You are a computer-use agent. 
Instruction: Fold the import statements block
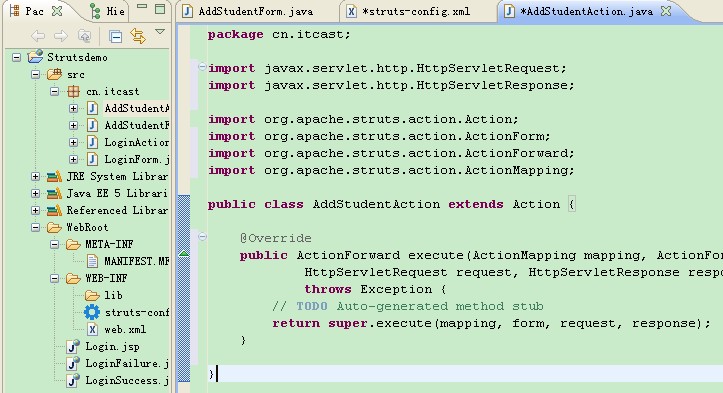point(202,67)
